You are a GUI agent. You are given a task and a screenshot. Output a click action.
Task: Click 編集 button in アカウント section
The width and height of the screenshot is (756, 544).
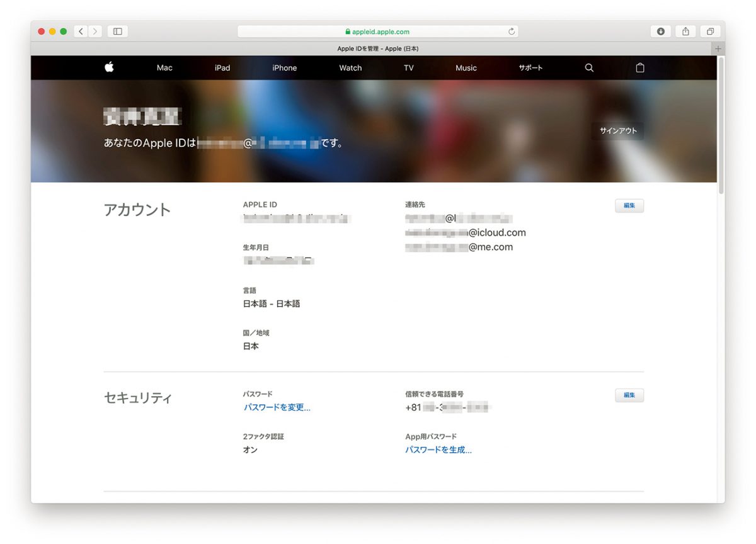tap(629, 206)
